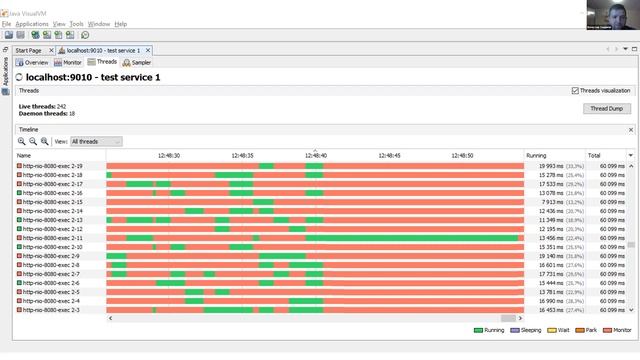Screen dimensions: 640x360
Task: Close the Timeline panel
Action: 631,130
